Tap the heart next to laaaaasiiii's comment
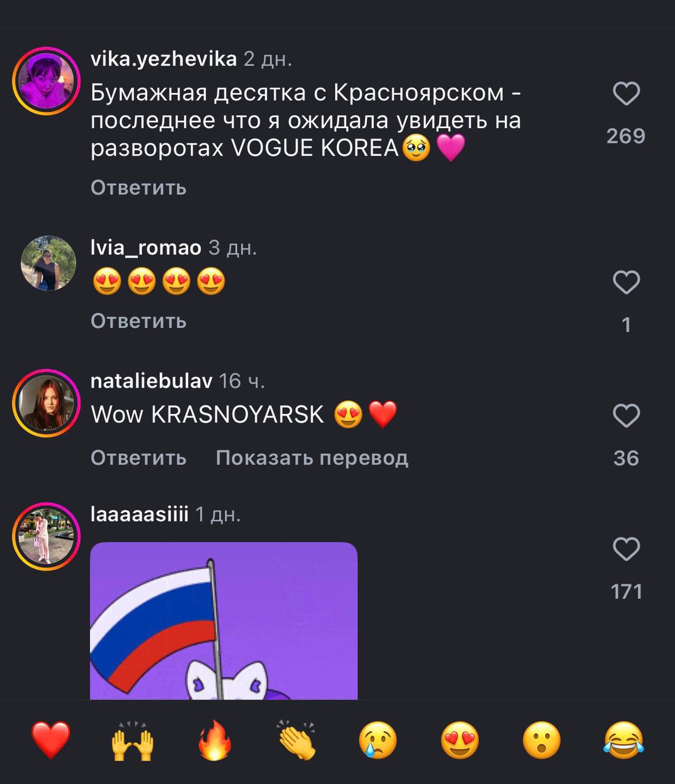 point(626,549)
